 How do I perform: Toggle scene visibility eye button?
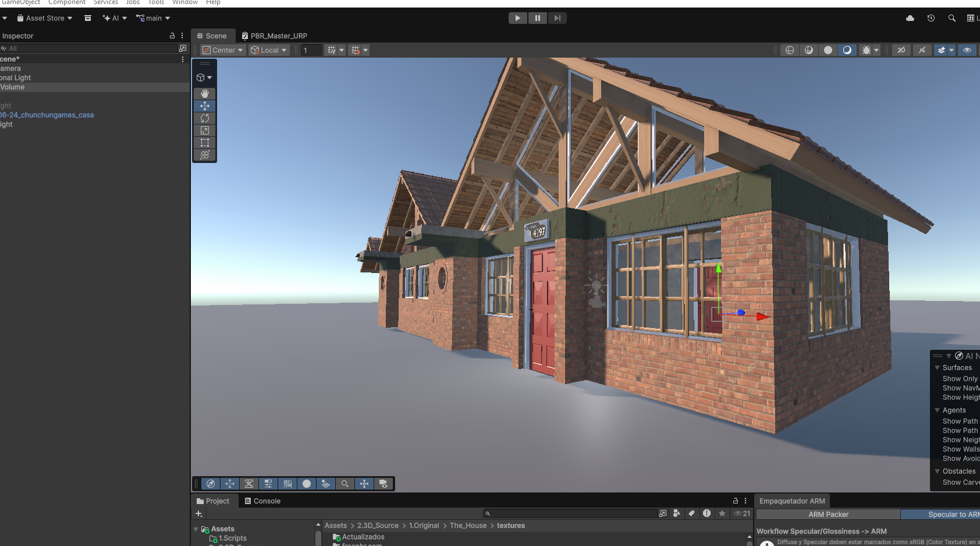tap(967, 50)
